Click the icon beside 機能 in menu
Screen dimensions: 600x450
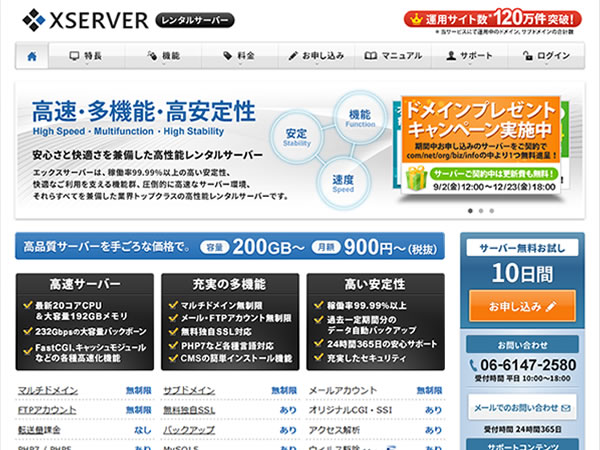[152, 56]
